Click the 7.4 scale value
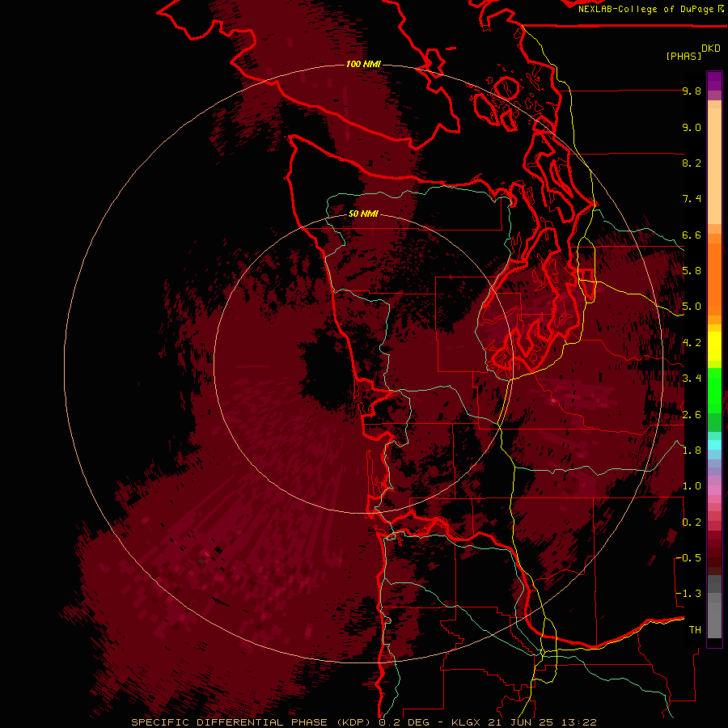728x728 pixels. [x=692, y=199]
